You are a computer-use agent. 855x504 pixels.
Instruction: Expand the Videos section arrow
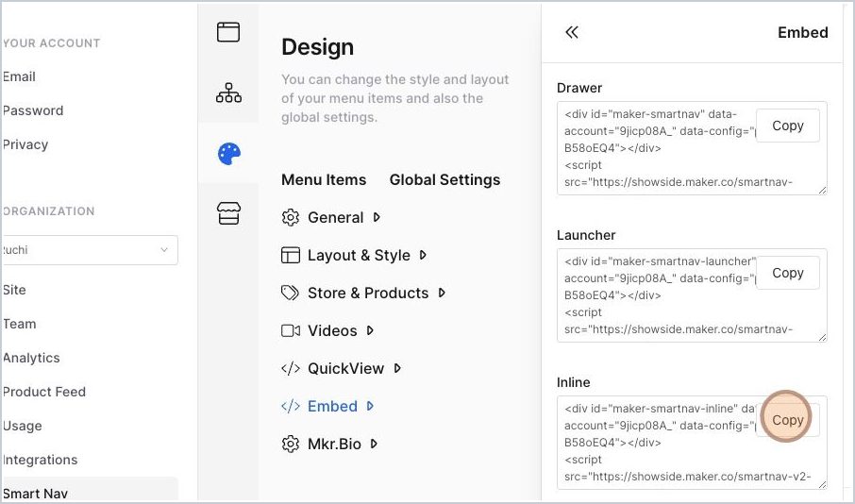point(370,330)
